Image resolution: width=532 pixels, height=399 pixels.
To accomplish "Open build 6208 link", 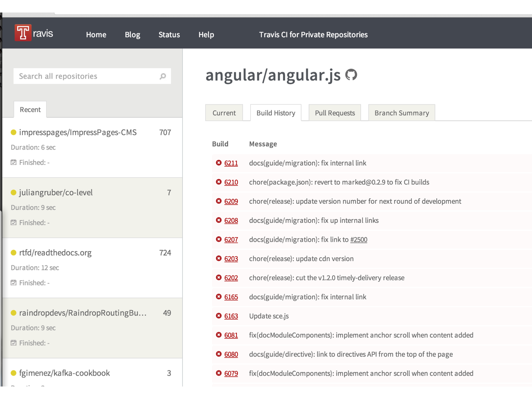I will pos(231,221).
